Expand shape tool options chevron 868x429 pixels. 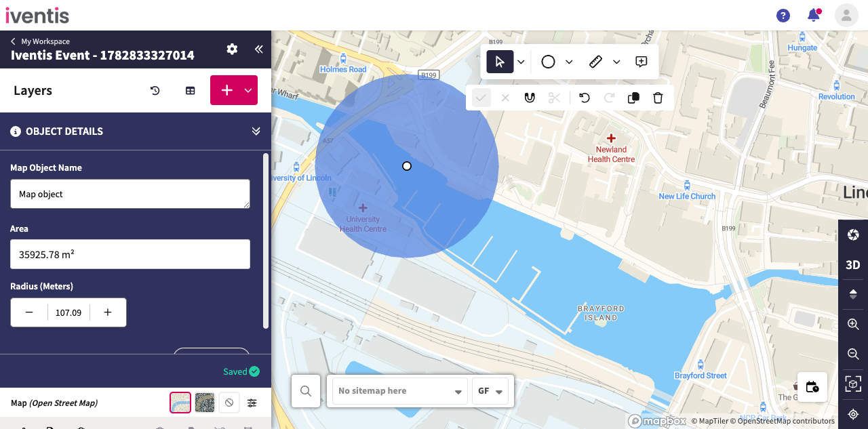pyautogui.click(x=569, y=62)
